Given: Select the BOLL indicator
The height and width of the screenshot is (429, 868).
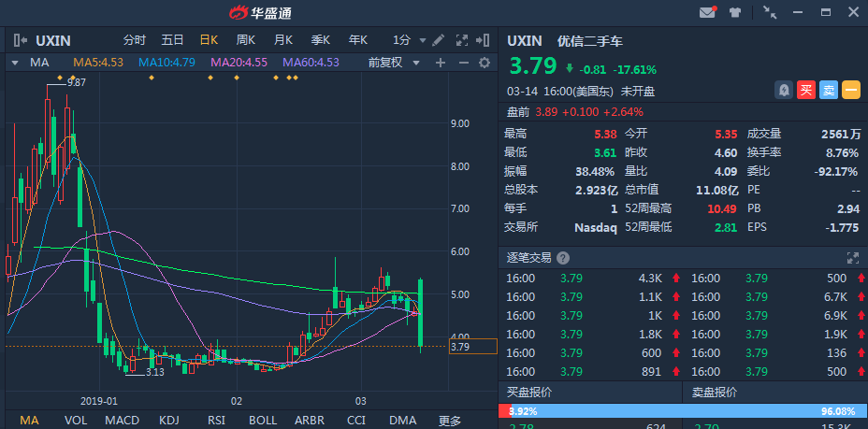Looking at the screenshot, I should [263, 421].
